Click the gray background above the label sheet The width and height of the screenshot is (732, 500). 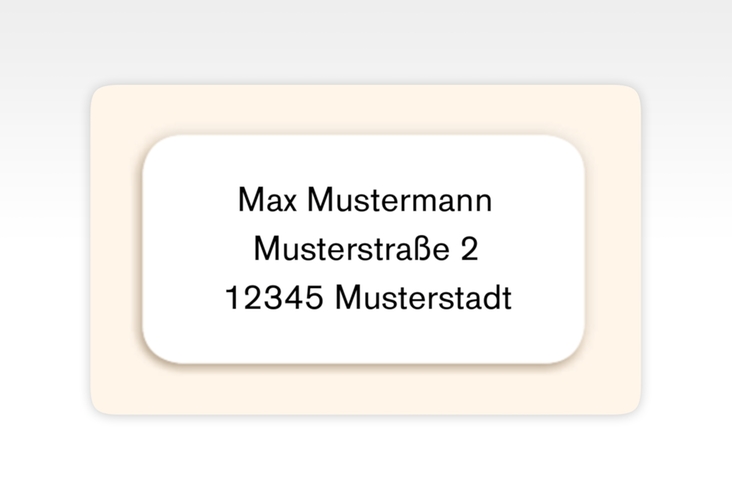pyautogui.click(x=366, y=40)
